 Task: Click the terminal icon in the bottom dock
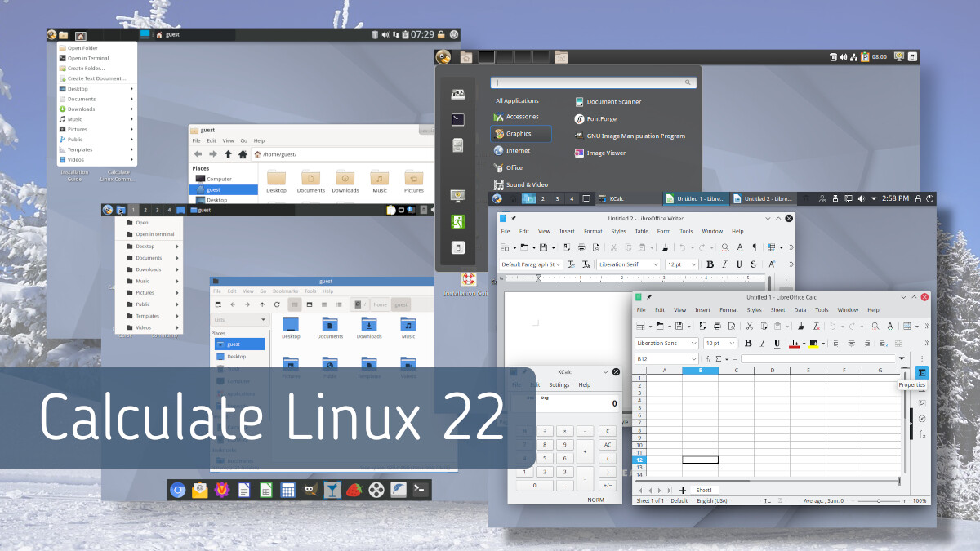[x=420, y=490]
